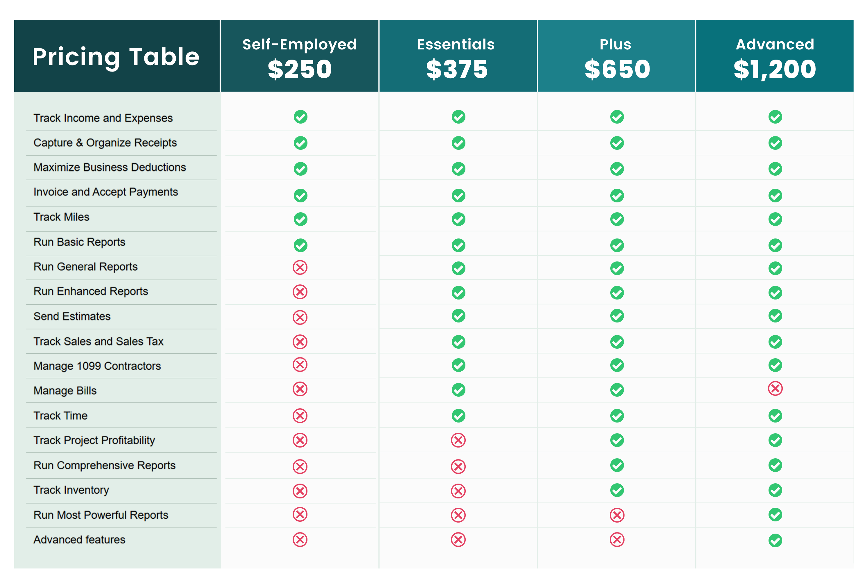Click Essentials green check for Track Time

click(458, 416)
